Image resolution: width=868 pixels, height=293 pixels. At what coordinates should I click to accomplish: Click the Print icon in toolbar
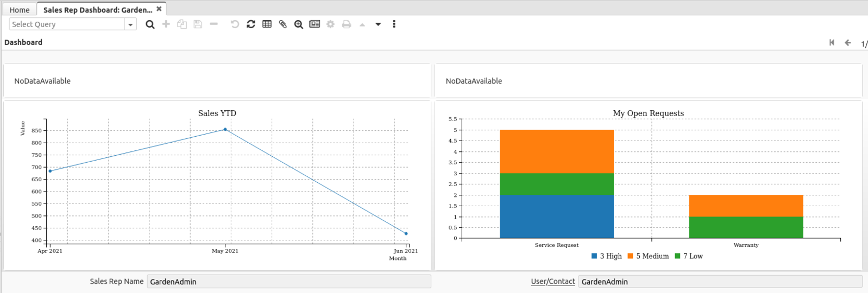[346, 24]
